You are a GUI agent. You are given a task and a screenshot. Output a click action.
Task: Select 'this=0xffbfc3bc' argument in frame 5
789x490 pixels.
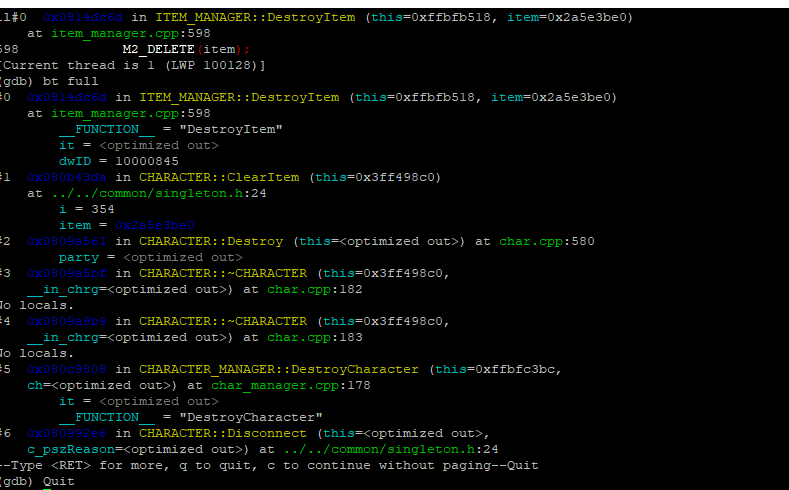point(495,369)
